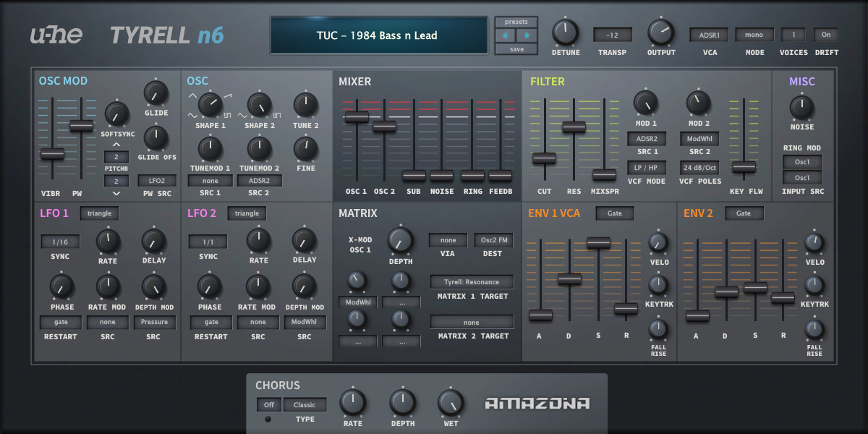Click the NOISE knob in MISC
This screenshot has height=434, width=868.
801,107
